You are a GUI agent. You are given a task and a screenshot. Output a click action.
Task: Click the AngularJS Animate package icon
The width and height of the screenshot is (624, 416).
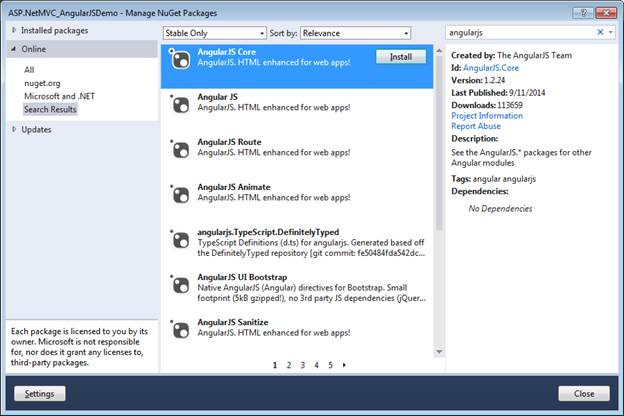coord(180,195)
